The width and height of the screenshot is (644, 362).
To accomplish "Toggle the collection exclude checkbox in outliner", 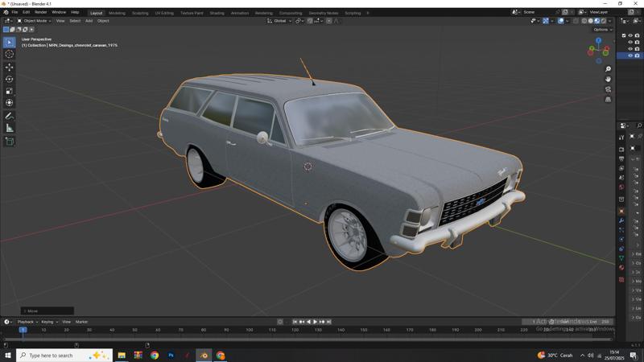I will point(624,35).
